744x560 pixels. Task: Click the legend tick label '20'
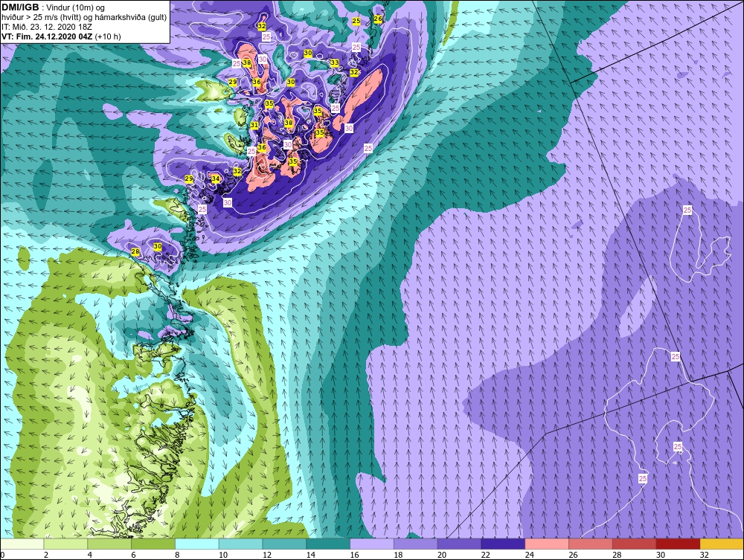pyautogui.click(x=442, y=555)
